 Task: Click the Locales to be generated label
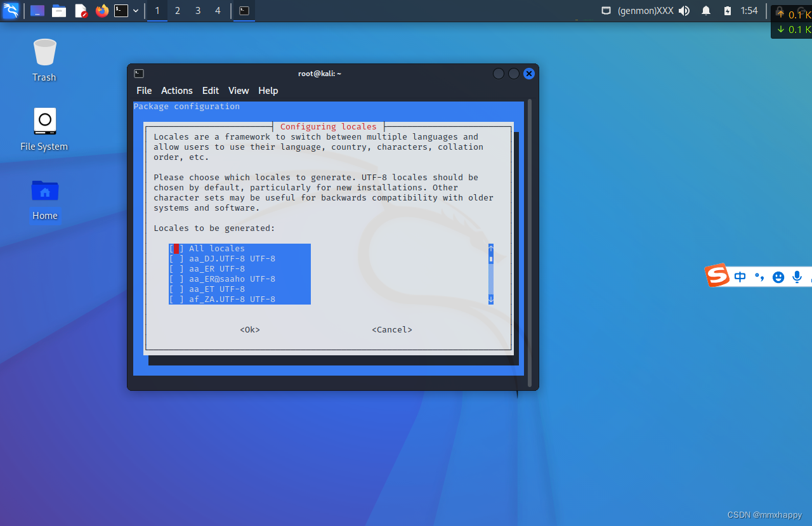click(x=214, y=228)
